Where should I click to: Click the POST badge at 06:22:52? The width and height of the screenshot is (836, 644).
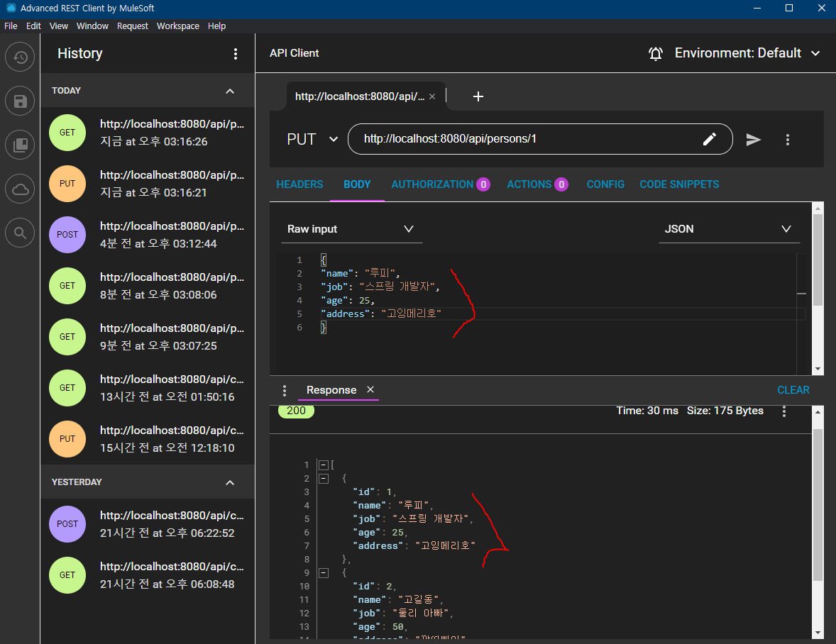coord(67,524)
